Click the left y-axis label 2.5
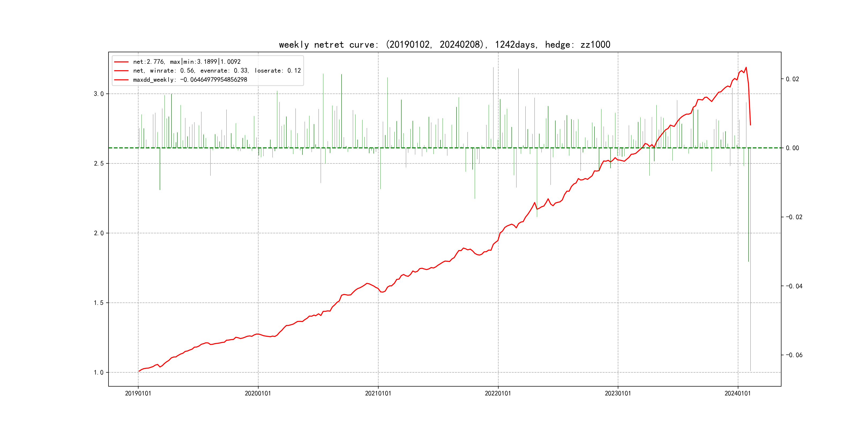868x434 pixels. pos(98,164)
